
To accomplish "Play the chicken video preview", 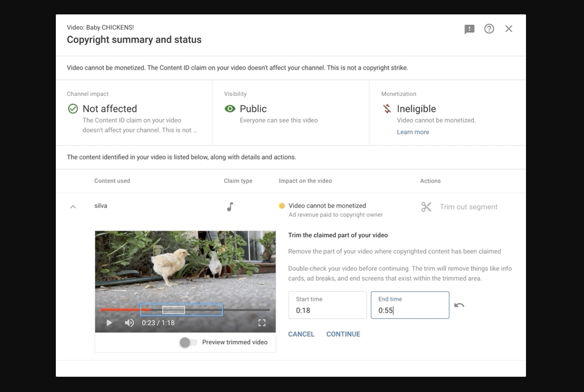I will tap(109, 323).
